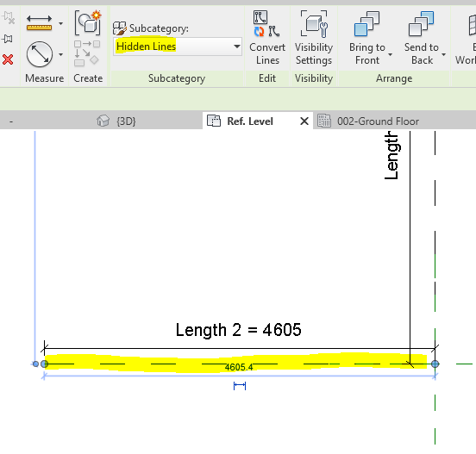Screen dimensions: 476x454
Task: Click the red Delete X icon
Action: click(8, 59)
